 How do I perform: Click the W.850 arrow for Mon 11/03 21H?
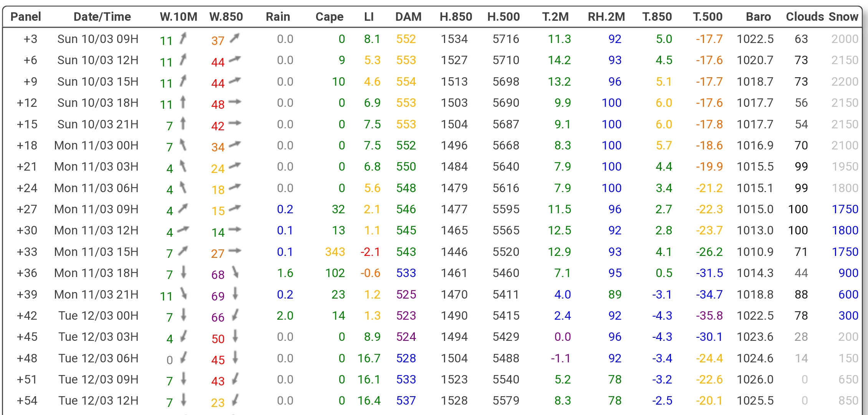[235, 294]
